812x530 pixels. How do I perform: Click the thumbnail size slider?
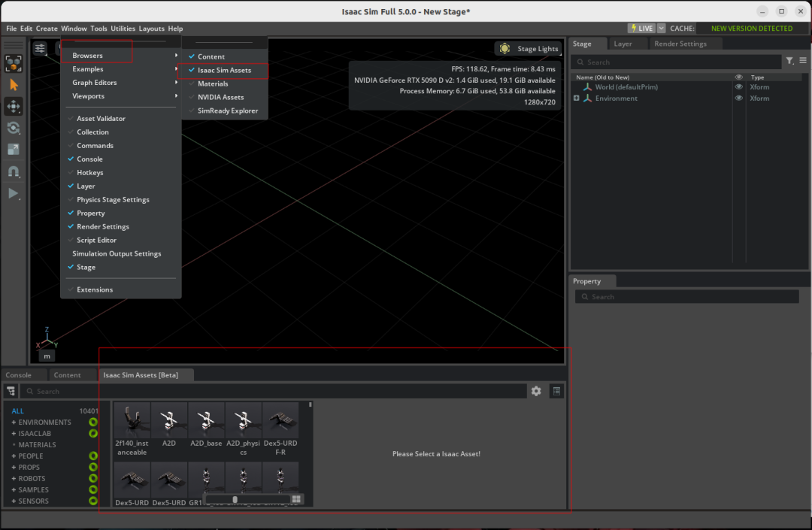pos(247,499)
